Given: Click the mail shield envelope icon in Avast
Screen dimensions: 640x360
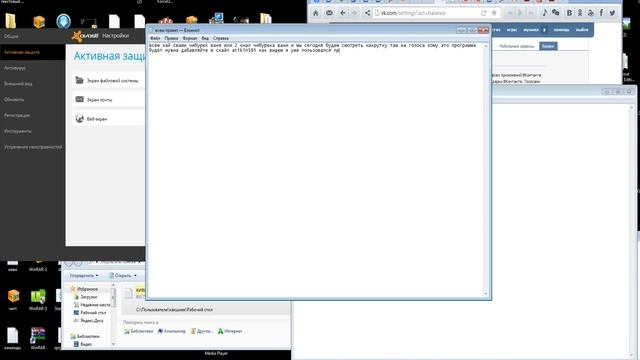Looking at the screenshot, I should tap(80, 100).
